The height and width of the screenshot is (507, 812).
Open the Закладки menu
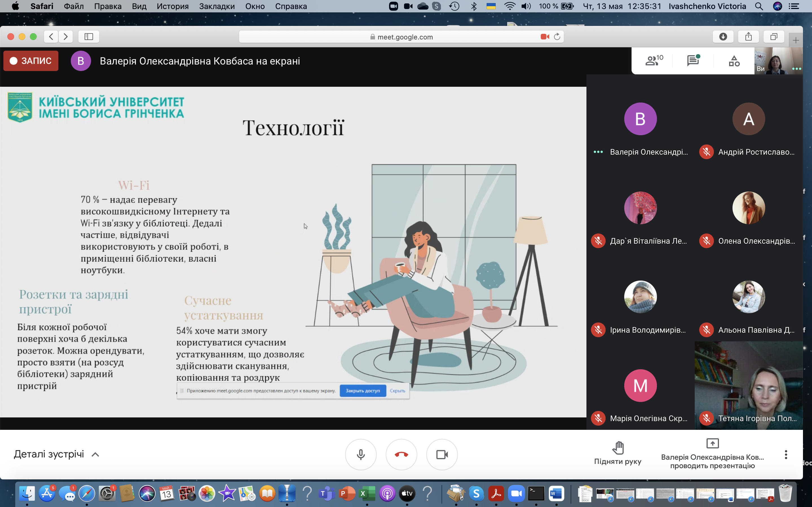point(217,6)
